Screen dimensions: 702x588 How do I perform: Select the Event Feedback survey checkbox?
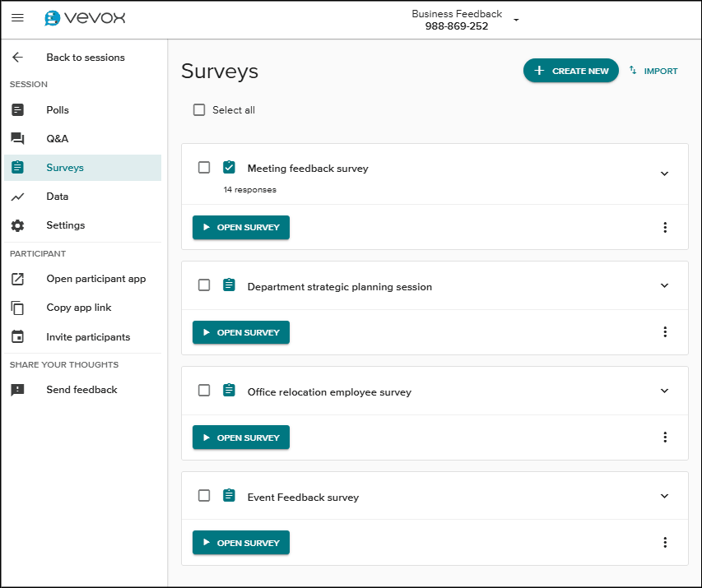[x=204, y=496]
